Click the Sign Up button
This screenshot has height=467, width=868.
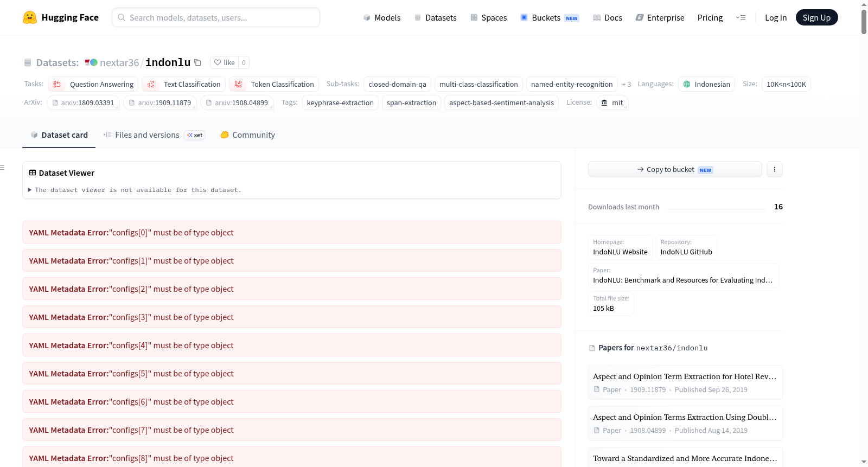point(816,17)
